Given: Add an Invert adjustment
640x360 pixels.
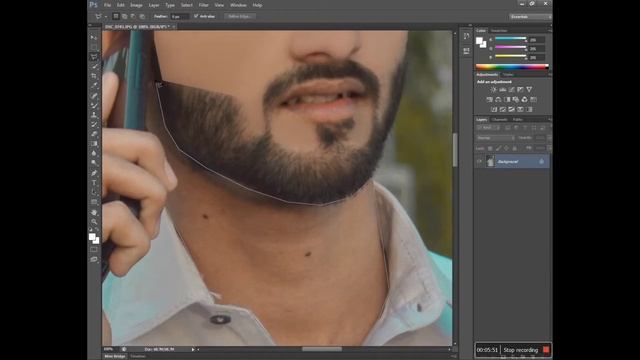Looking at the screenshot, I should point(494,109).
